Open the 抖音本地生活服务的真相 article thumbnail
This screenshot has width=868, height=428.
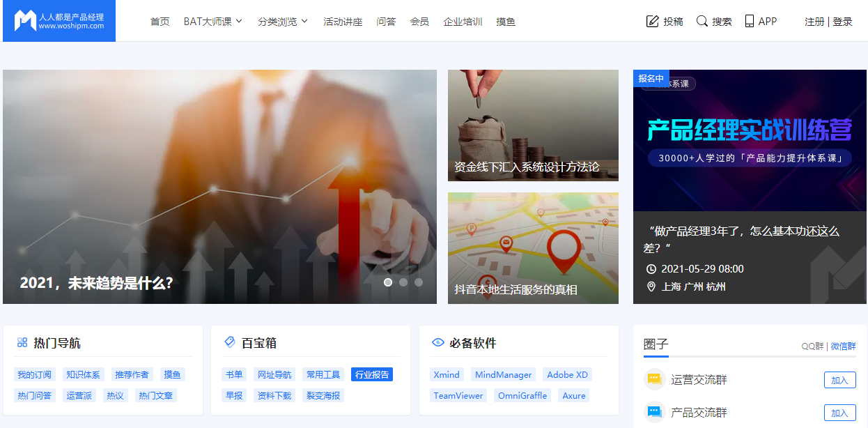pyautogui.click(x=533, y=248)
